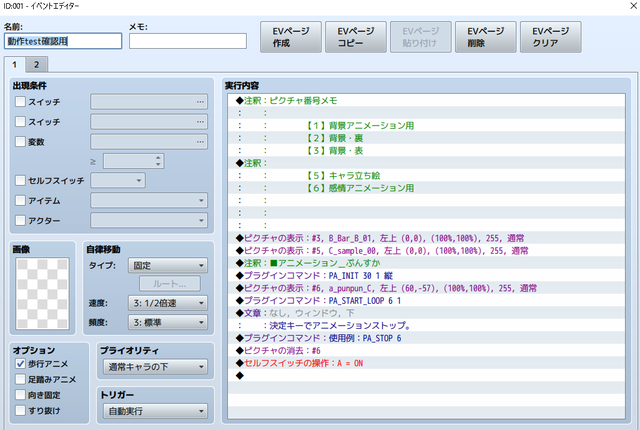Uncheck the 歩行アニメ option
This screenshot has height=430, width=640.
click(20, 364)
